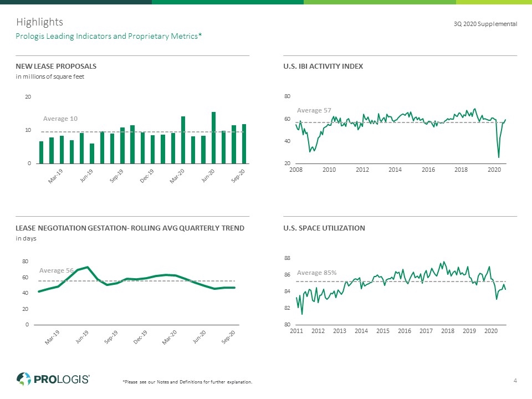Click the peak of the gestation trend line
The height and width of the screenshot is (399, 532).
(88, 267)
